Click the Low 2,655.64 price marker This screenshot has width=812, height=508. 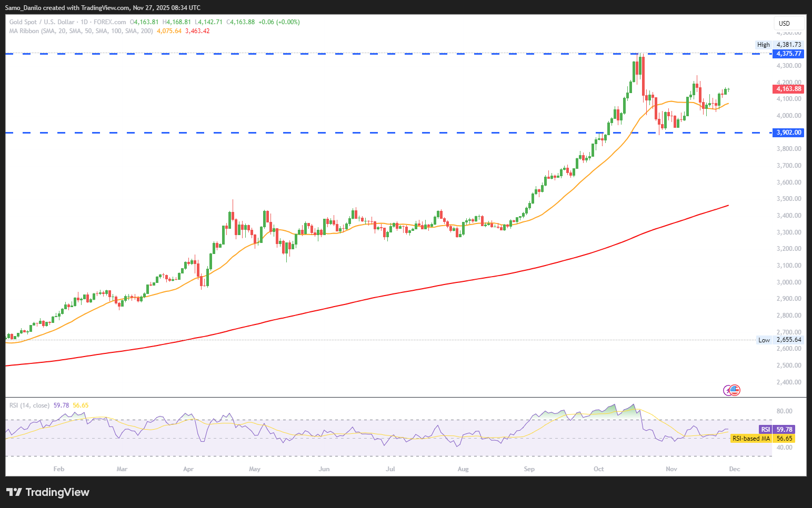coord(779,340)
